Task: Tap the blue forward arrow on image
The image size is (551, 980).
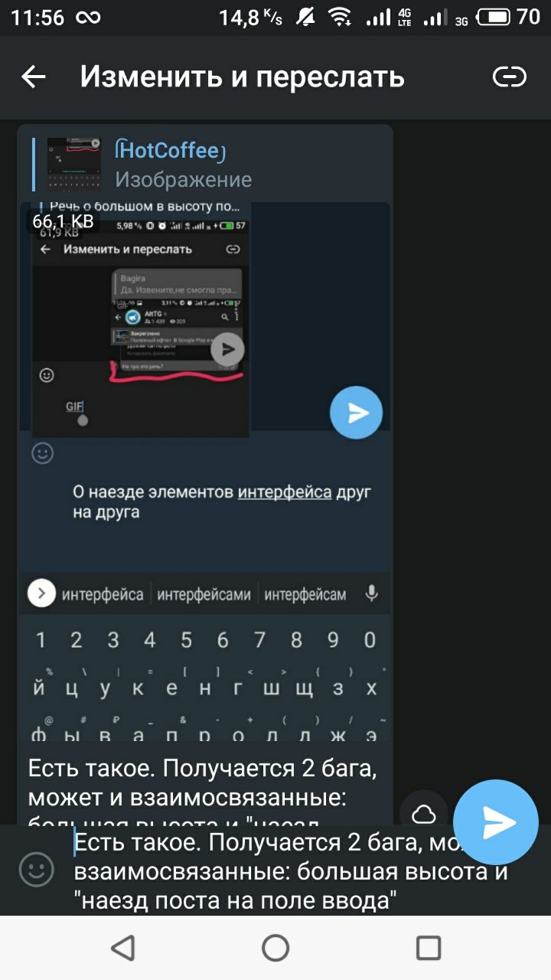Action: click(356, 413)
